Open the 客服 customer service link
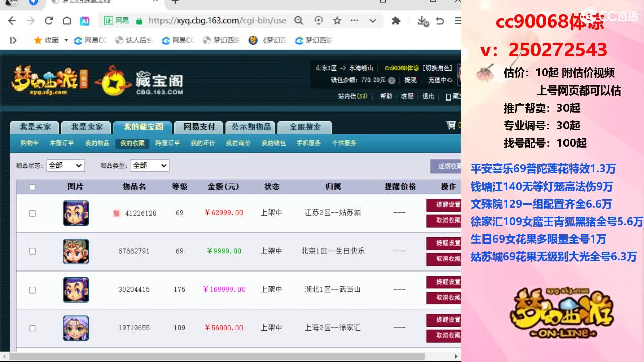This screenshot has width=644, height=362. pos(407,96)
